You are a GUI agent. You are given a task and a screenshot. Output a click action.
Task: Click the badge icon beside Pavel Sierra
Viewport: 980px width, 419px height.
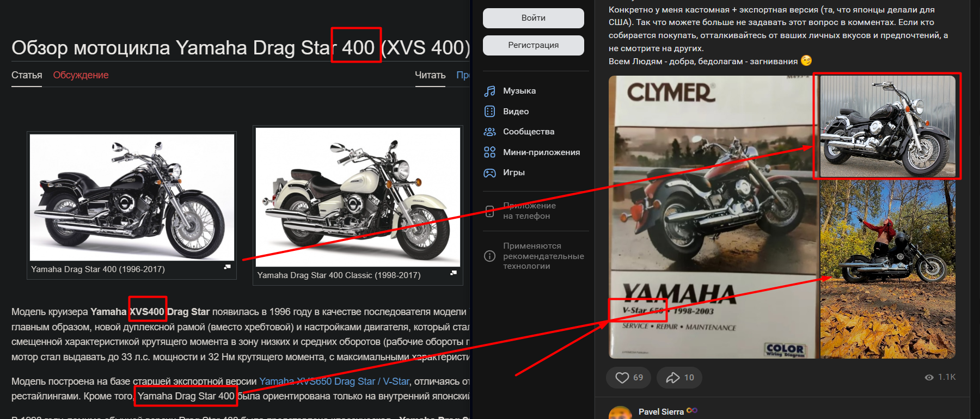(692, 410)
